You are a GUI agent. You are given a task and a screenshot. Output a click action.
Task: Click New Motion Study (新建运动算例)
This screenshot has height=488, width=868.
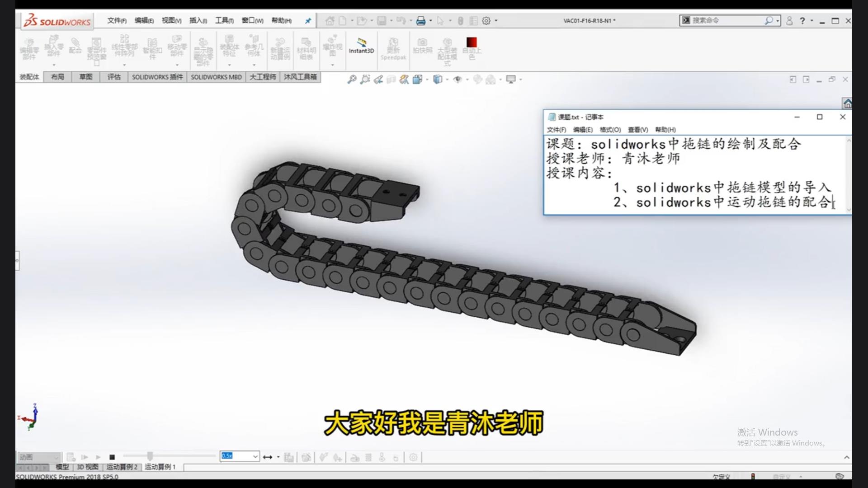coord(280,49)
